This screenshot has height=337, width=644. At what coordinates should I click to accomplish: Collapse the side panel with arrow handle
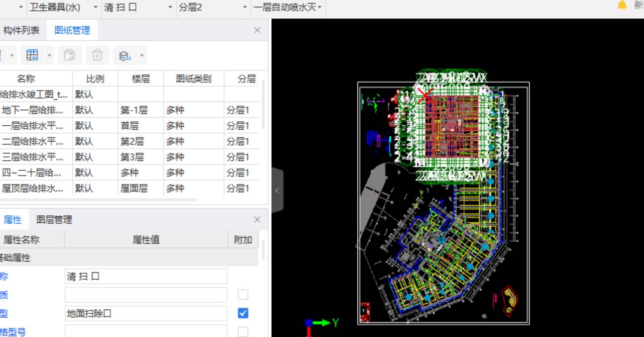(x=277, y=190)
